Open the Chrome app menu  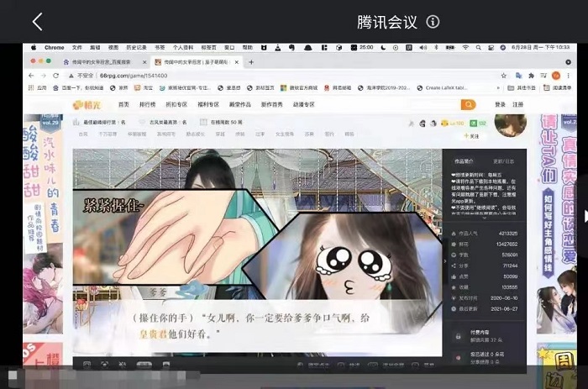tap(54, 48)
